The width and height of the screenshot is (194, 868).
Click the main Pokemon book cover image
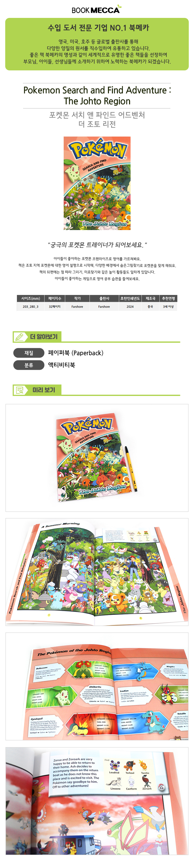[x=97, y=183]
